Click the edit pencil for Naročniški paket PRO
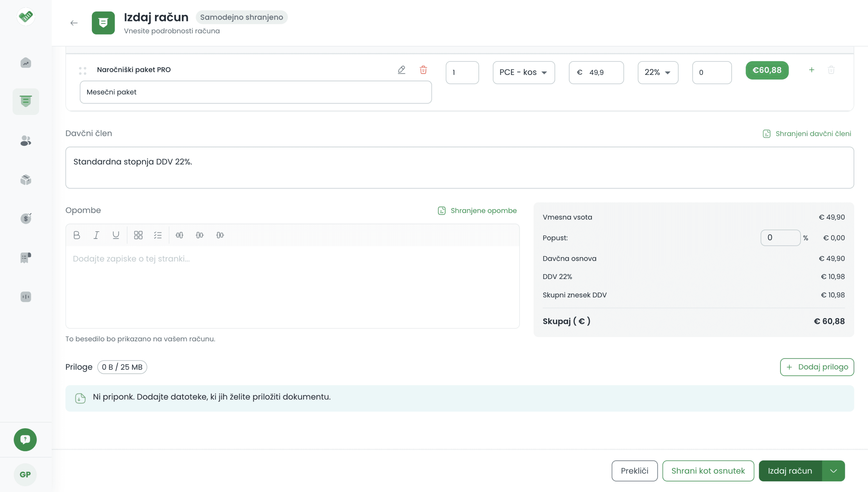This screenshot has width=868, height=492. click(401, 70)
